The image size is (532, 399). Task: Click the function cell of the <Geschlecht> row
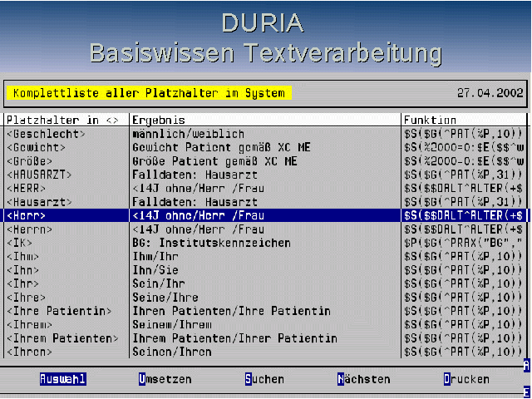click(x=463, y=134)
